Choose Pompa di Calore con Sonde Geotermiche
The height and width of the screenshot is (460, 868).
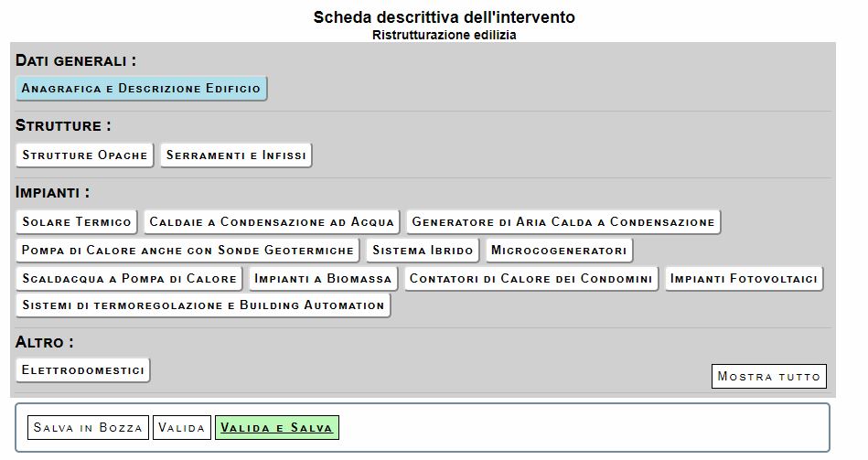point(188,250)
